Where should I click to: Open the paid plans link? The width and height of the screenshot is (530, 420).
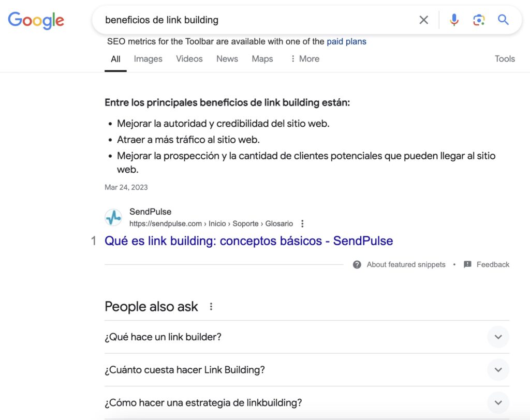click(x=346, y=41)
